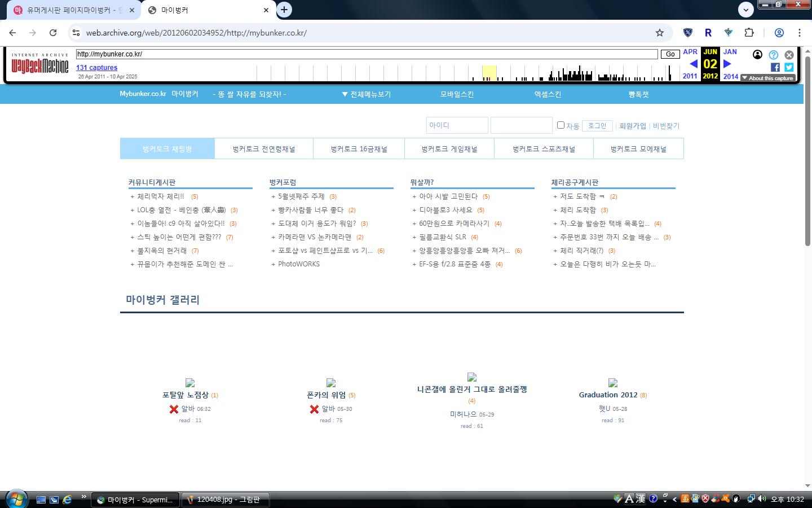Go to previous capture with left arrow
812x508 pixels.
point(693,64)
